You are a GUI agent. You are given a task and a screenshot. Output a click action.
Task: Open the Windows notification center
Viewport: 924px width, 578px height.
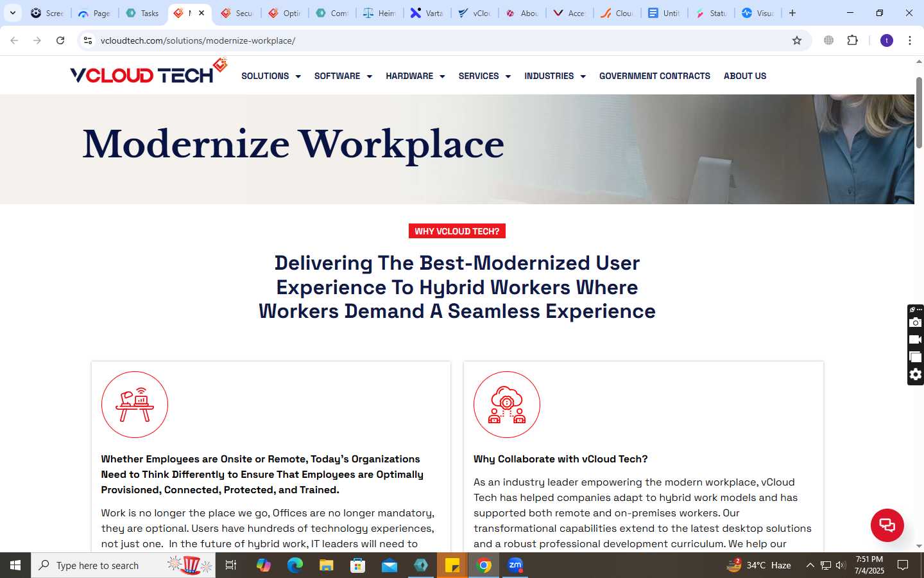pos(903,565)
